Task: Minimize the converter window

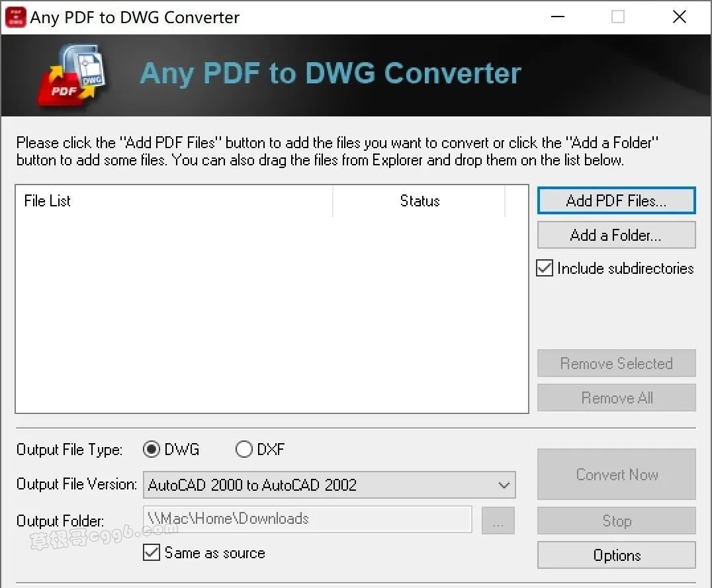Action: click(x=558, y=17)
